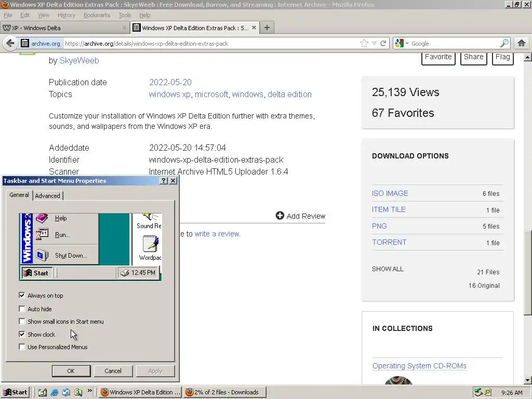Toggle Always on top checkbox

(x=22, y=295)
